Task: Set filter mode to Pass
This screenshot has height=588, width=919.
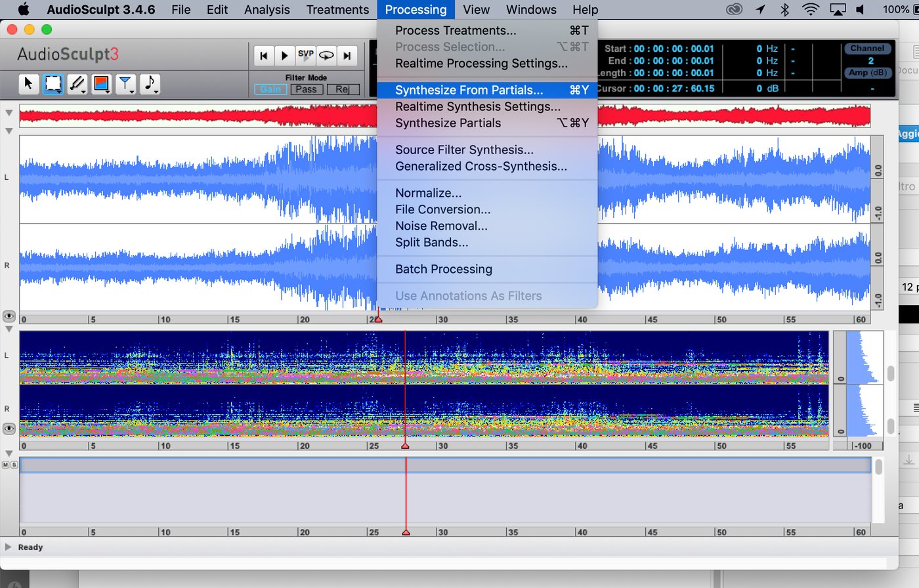Action: click(307, 89)
